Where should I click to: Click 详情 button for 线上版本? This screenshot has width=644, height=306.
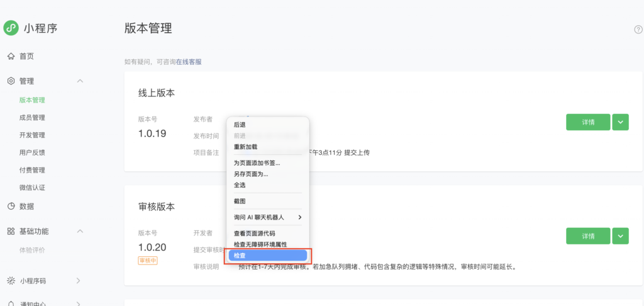pos(588,122)
